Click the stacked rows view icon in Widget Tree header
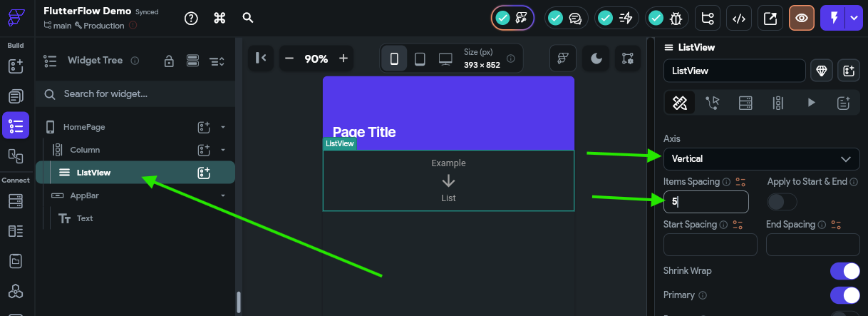 [x=192, y=61]
